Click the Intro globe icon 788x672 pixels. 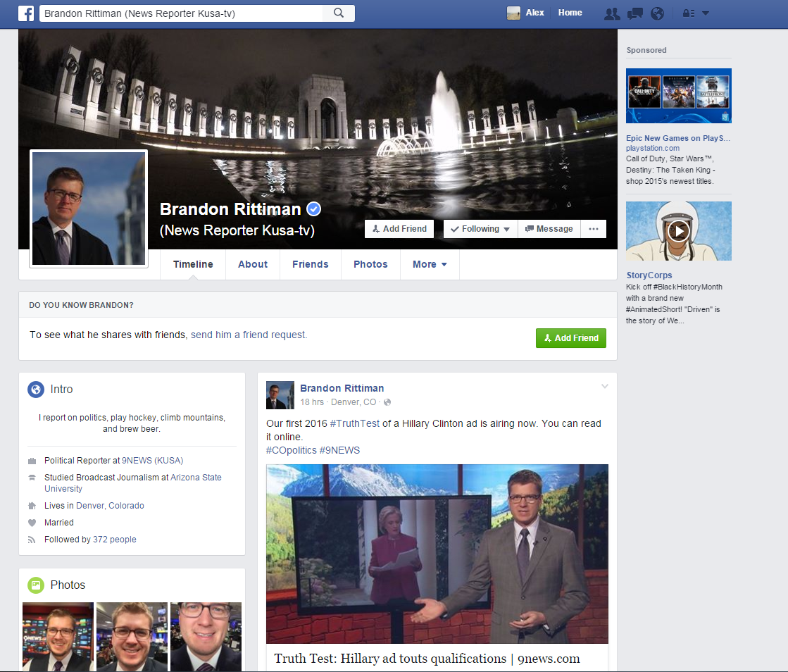point(36,390)
